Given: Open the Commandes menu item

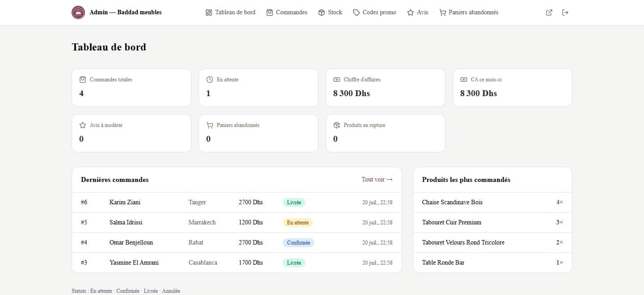Looking at the screenshot, I should (287, 13).
